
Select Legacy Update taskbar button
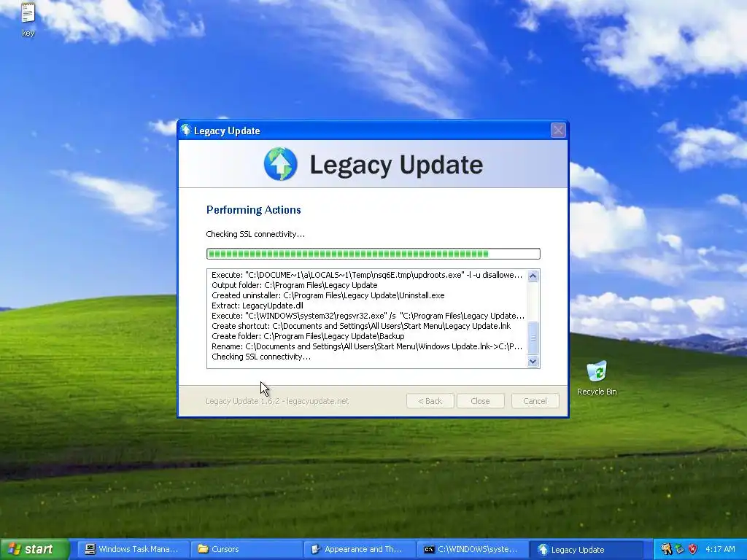point(586,549)
